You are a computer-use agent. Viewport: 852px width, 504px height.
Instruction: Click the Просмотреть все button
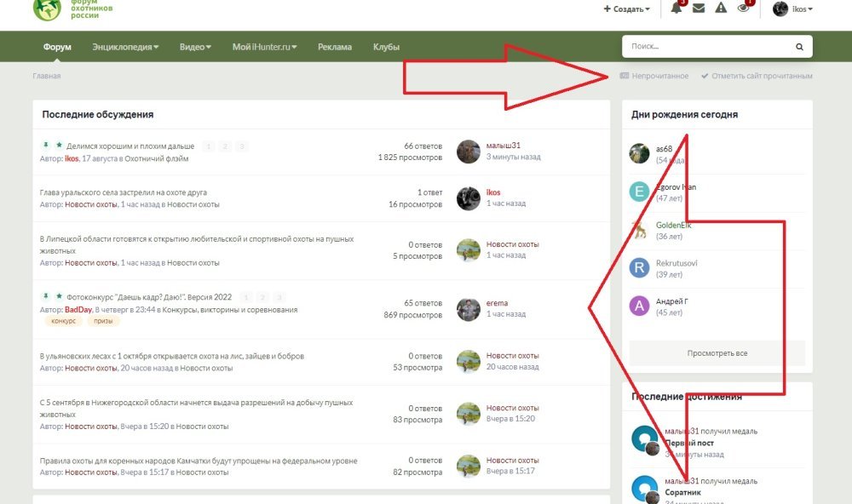coord(717,352)
